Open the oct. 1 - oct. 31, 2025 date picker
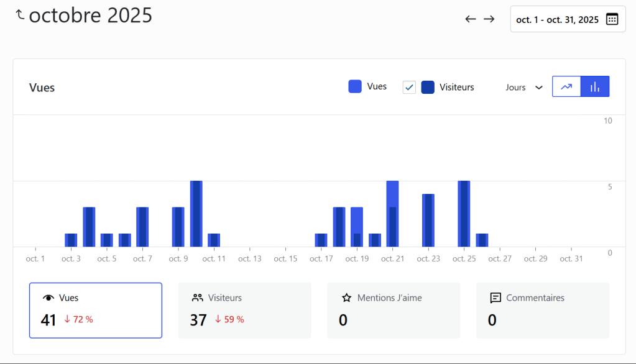 coord(557,20)
